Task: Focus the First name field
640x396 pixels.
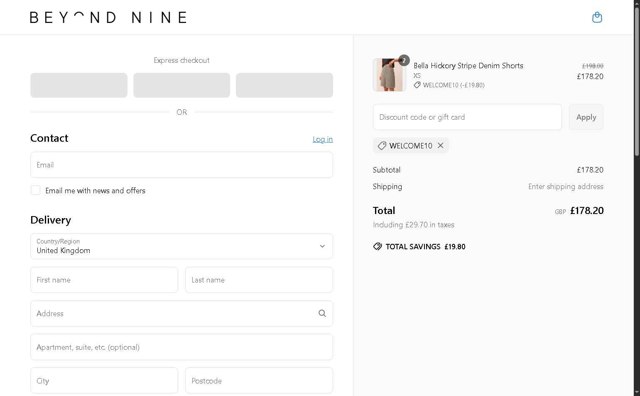Action: coord(104,280)
